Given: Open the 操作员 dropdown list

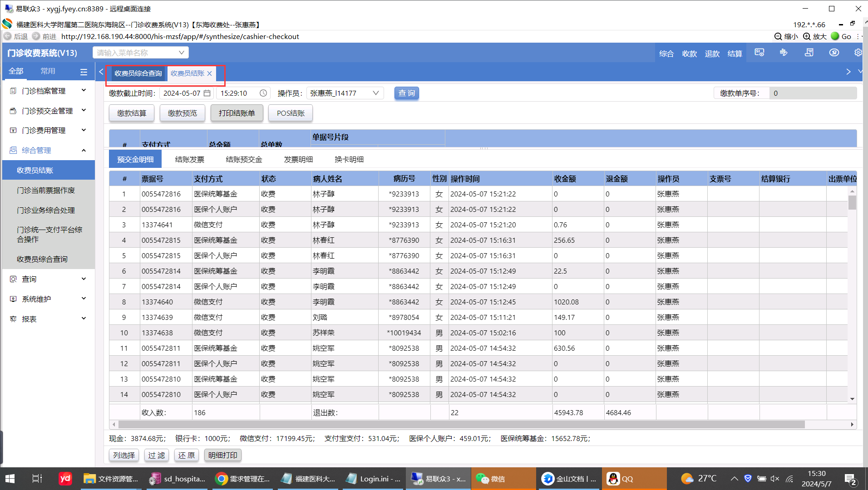Looking at the screenshot, I should point(375,93).
